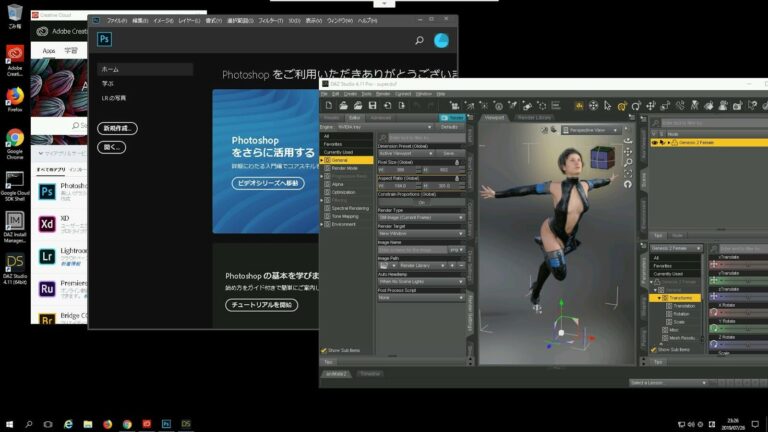Click the viewport cube orientation gizmo
Image resolution: width=768 pixels, height=432 pixels.
tap(602, 157)
